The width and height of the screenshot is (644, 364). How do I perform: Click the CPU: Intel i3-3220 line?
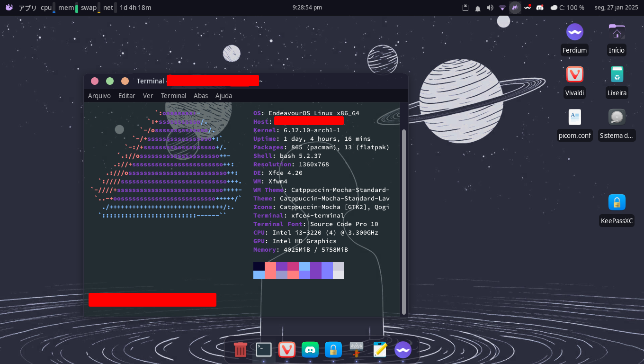tap(316, 233)
